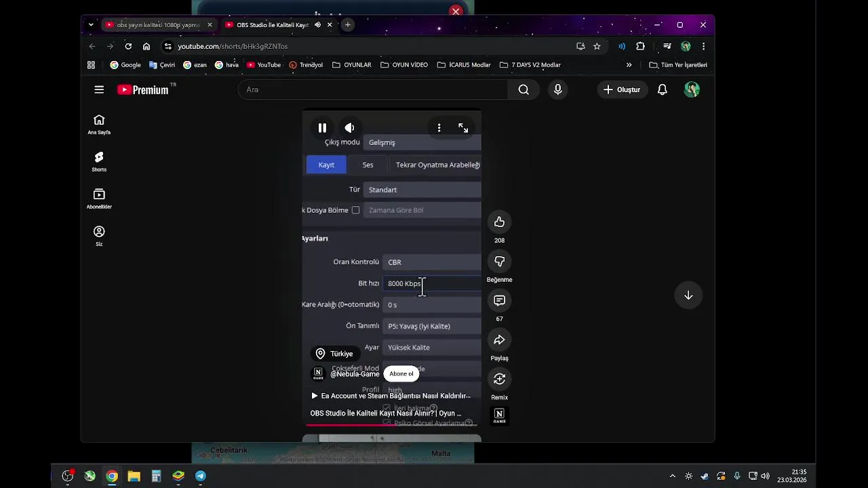Expand the İCARUS Modlar bookmark folder
The height and width of the screenshot is (488, 868).
click(x=464, y=65)
